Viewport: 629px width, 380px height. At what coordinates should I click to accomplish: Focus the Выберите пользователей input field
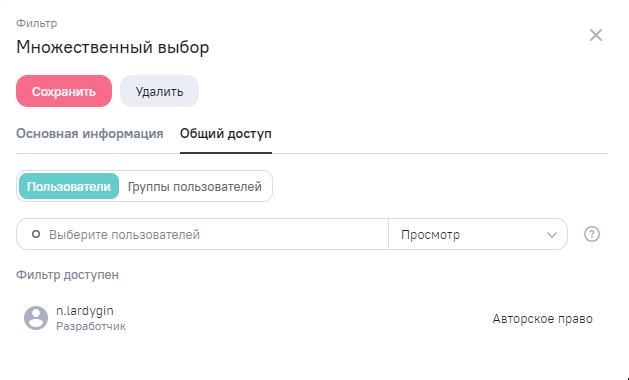[x=202, y=234]
